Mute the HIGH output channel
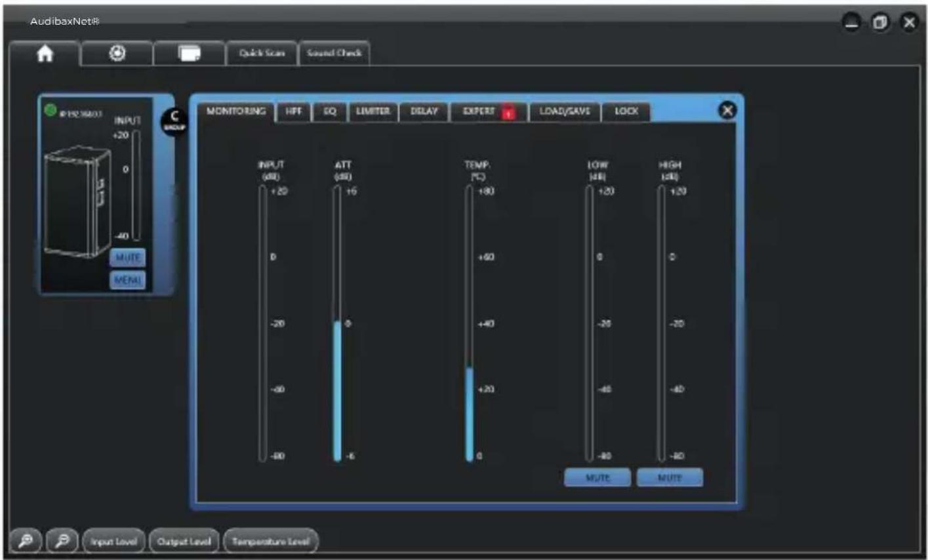 [x=670, y=477]
